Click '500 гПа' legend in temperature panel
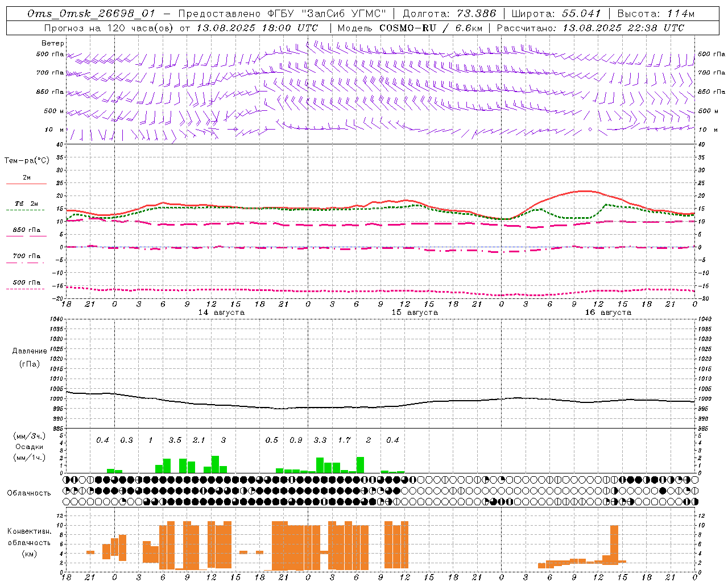Screen dimensions: 728x582 click(27, 282)
